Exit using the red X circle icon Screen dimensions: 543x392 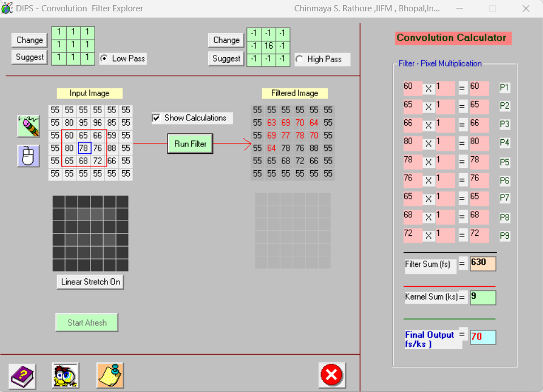click(332, 374)
